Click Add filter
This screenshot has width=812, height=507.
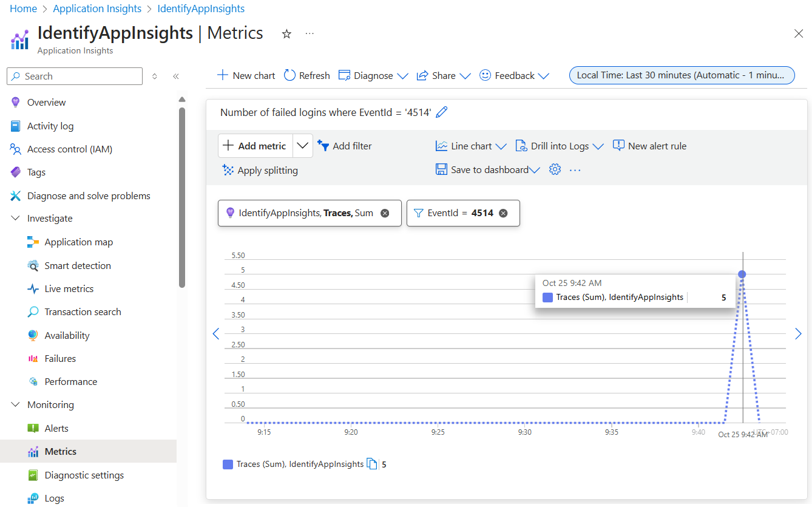(345, 146)
